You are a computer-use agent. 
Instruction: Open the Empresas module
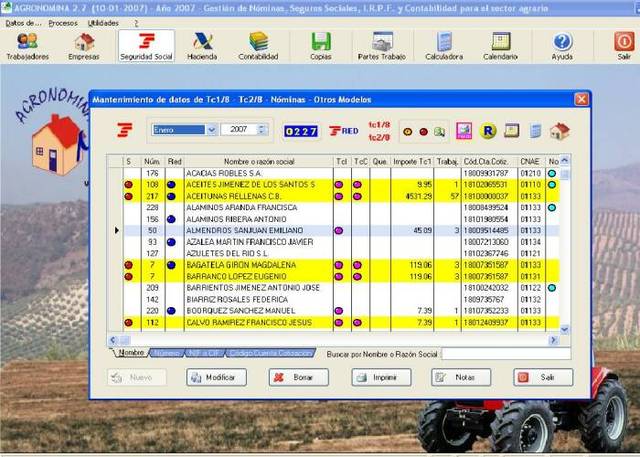point(84,47)
